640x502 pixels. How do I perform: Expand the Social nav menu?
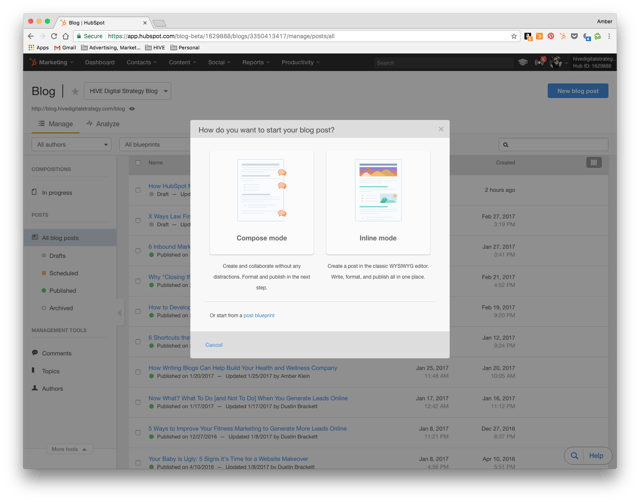point(219,62)
